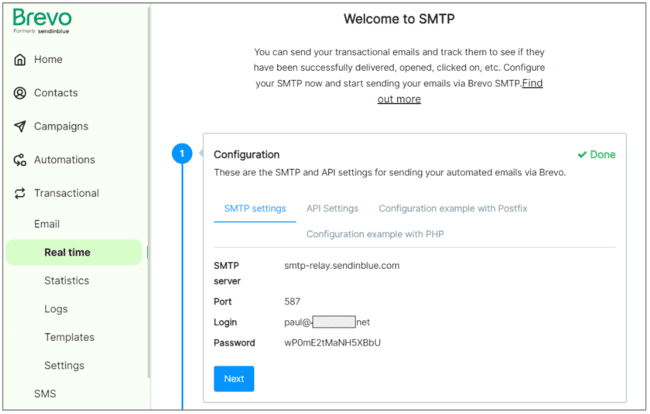Follow the Find out more link
The height and width of the screenshot is (414, 650).
point(399,99)
